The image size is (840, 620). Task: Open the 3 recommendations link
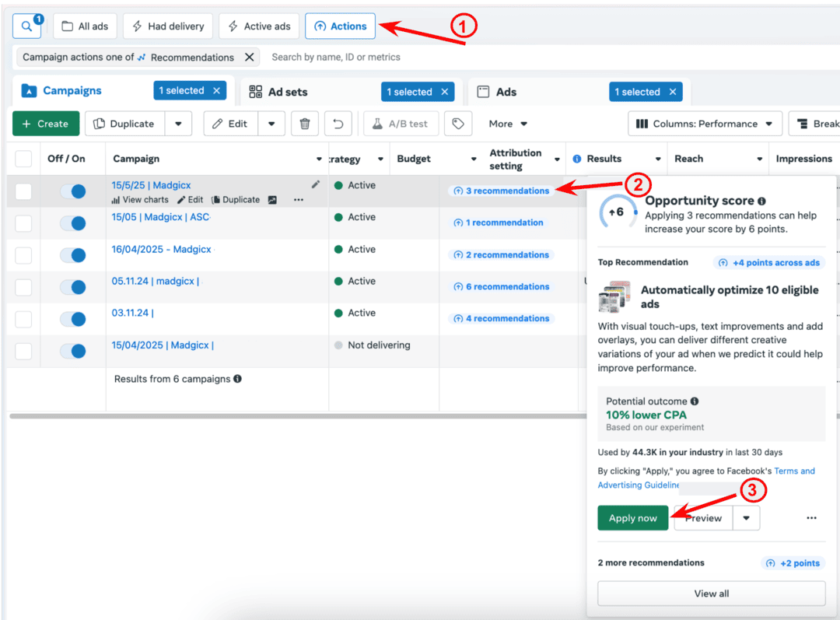[x=502, y=191]
